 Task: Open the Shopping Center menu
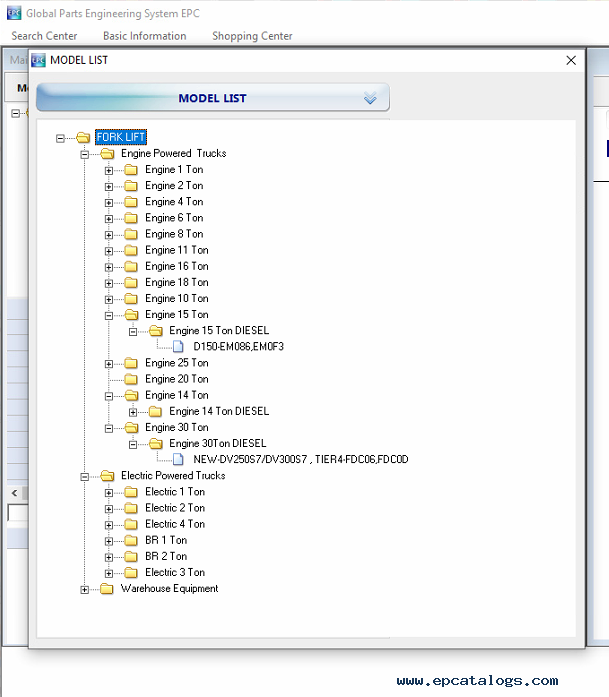pos(252,36)
